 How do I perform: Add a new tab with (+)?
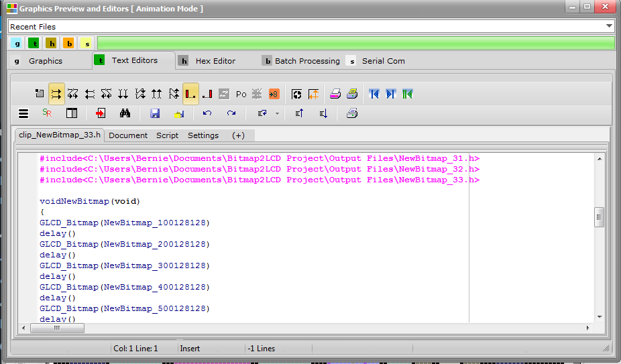(238, 135)
